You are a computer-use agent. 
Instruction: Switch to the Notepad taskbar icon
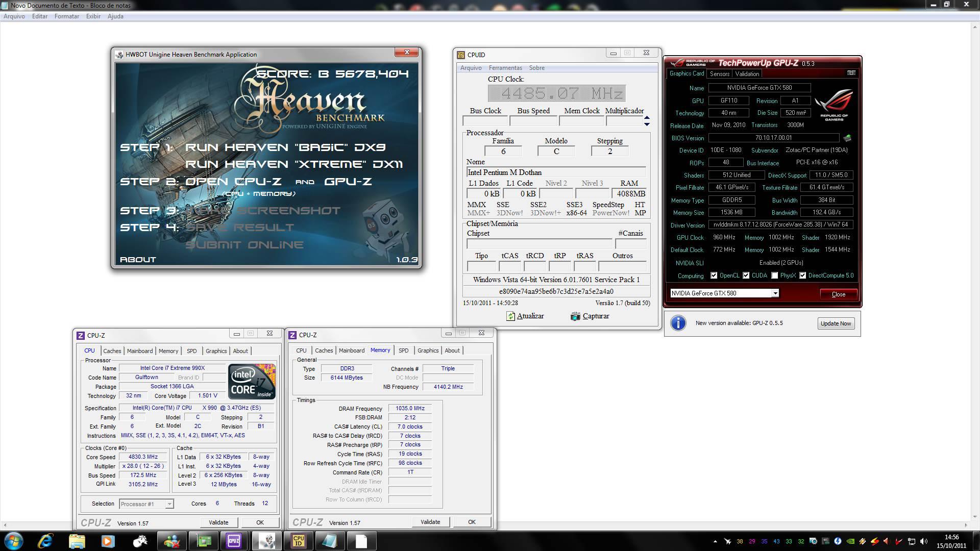click(330, 541)
